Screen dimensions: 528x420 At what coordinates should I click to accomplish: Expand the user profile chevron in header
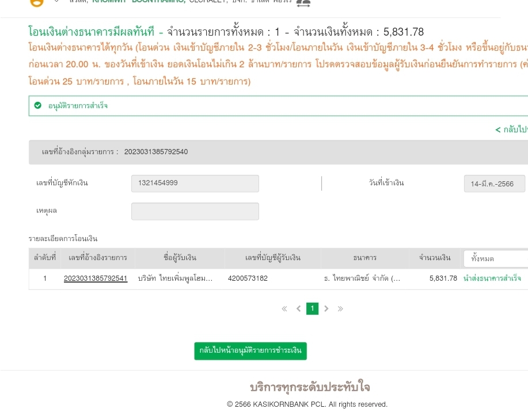(x=56, y=2)
